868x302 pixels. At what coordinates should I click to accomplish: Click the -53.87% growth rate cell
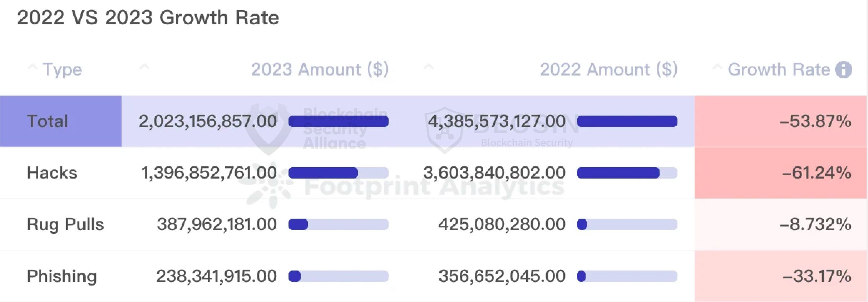point(815,121)
